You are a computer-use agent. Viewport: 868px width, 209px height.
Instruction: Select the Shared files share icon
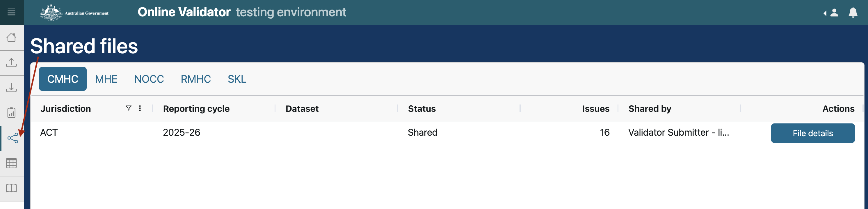13,138
